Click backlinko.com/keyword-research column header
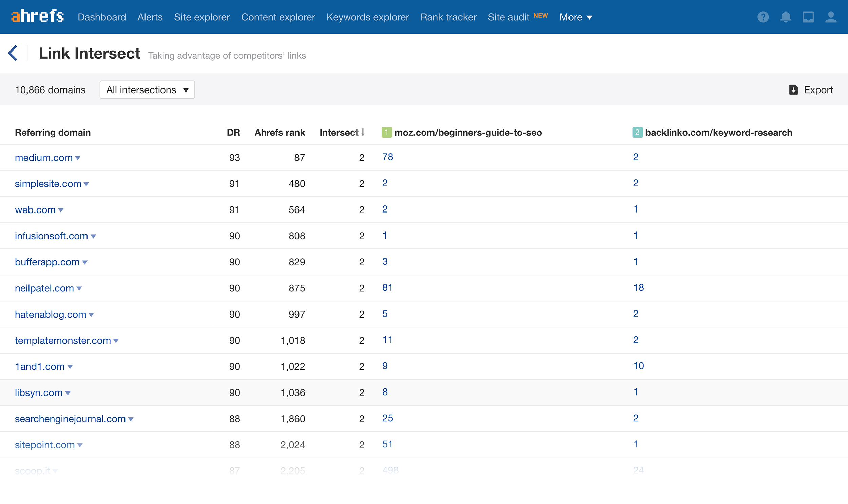 point(718,133)
